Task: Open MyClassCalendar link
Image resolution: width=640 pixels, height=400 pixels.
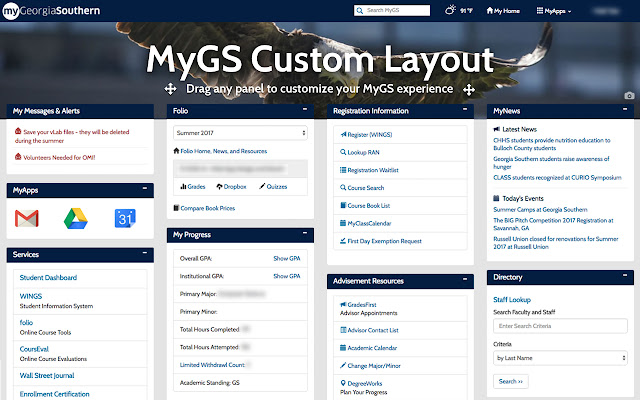Action: tap(366, 223)
